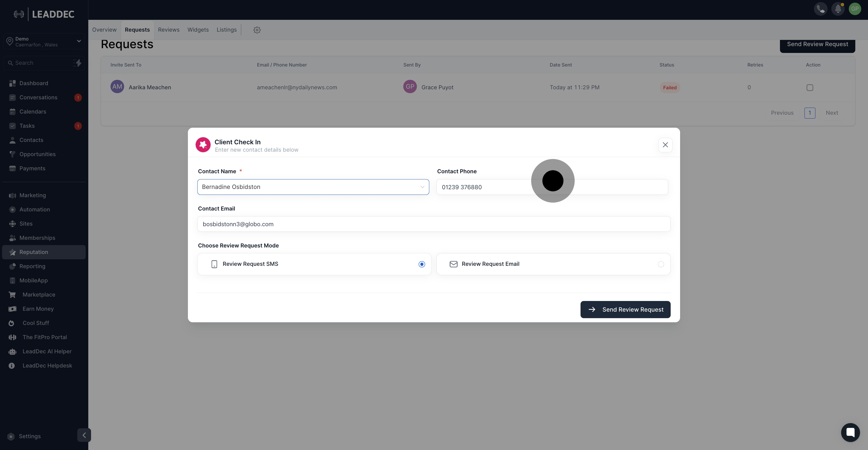Open Tasks in the sidebar
This screenshot has height=450, width=868.
44,126
